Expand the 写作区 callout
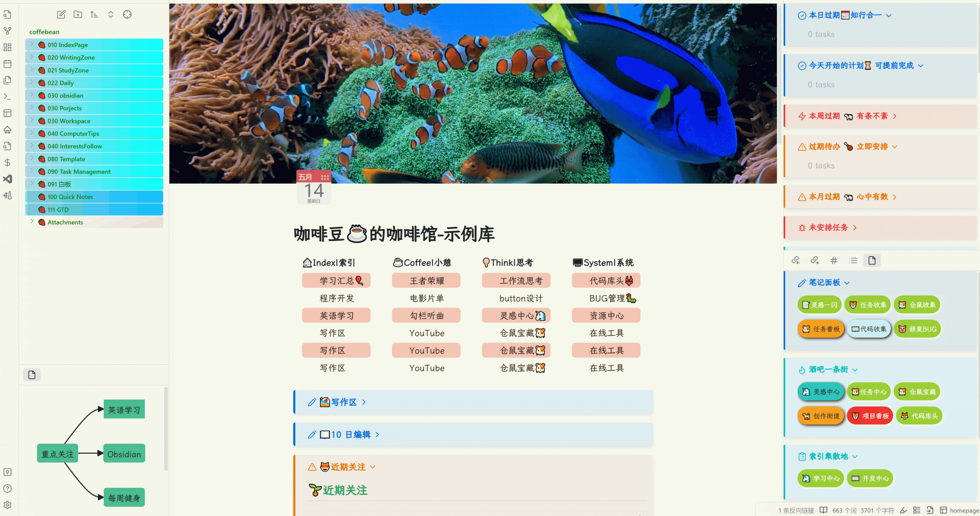The width and height of the screenshot is (980, 516). click(364, 402)
